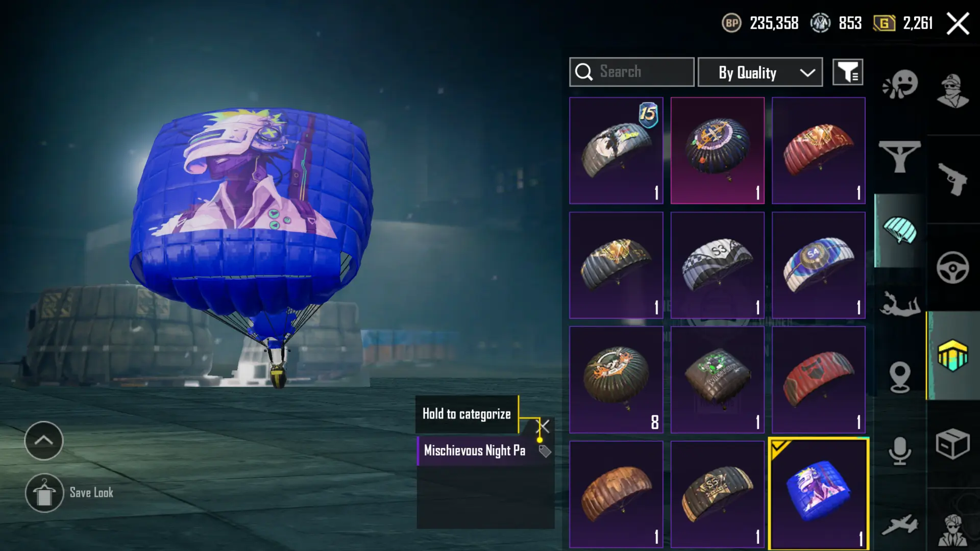Image resolution: width=980 pixels, height=551 pixels.
Task: Select the S3 checkered parachute thumbnail
Action: (717, 265)
